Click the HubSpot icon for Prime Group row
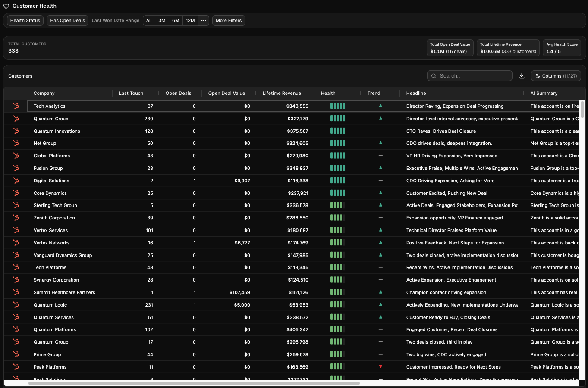 tap(16, 354)
